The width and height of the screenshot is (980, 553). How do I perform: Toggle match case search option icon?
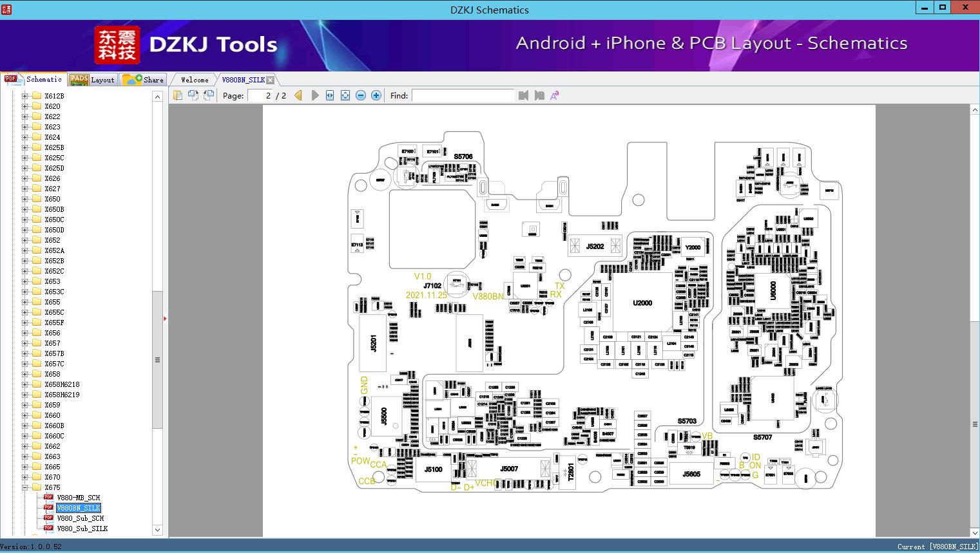tap(554, 95)
